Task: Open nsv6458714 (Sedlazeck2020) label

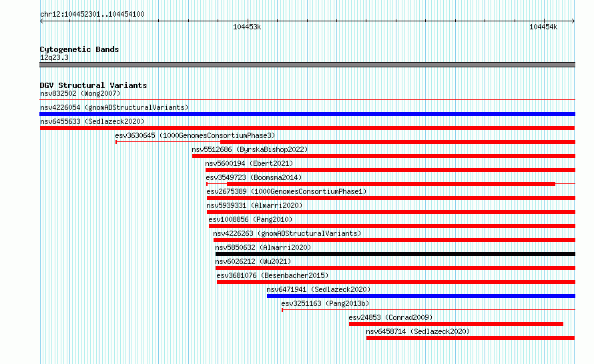Action: [418, 331]
